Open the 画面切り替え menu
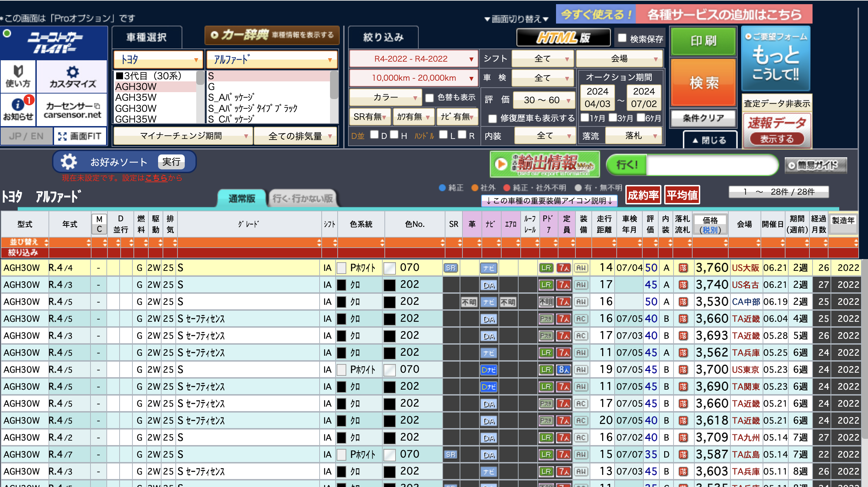The width and height of the screenshot is (868, 487). pos(516,19)
